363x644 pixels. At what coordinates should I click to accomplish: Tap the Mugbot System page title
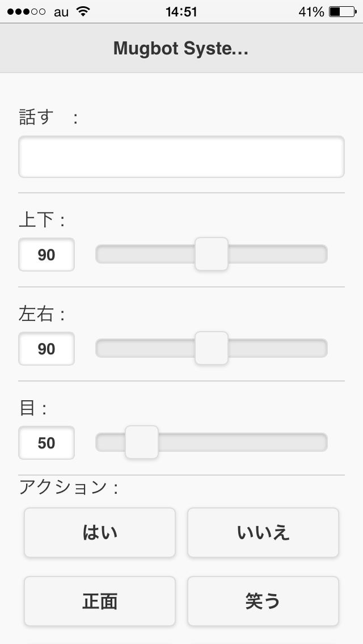[x=181, y=48]
